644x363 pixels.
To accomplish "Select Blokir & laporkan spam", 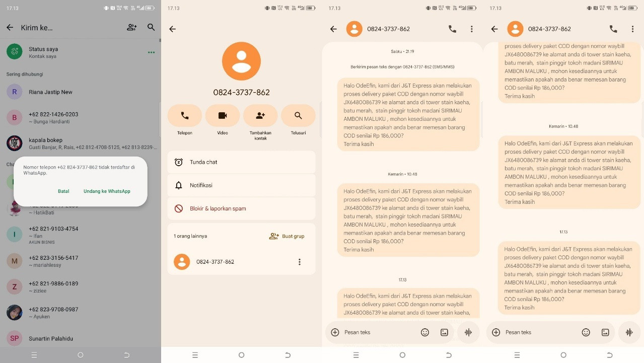I will [241, 208].
